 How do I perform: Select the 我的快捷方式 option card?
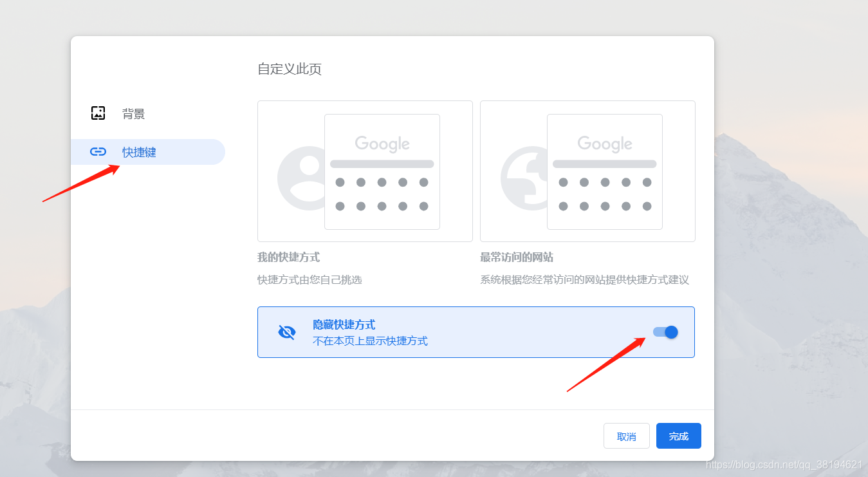point(365,171)
